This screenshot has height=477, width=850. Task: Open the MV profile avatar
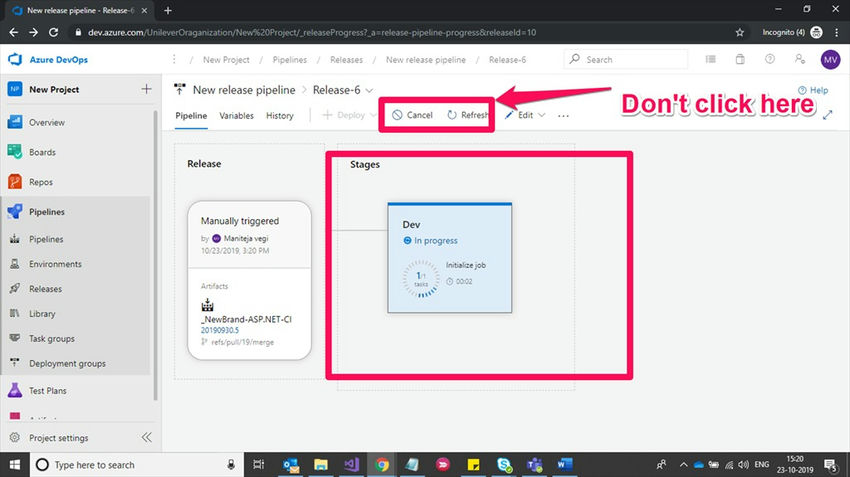tap(830, 60)
